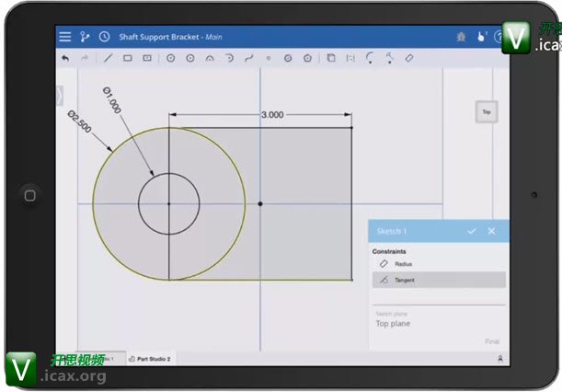Confirm Sketch 1 with the checkmark
The height and width of the screenshot is (392, 562).
click(x=472, y=231)
